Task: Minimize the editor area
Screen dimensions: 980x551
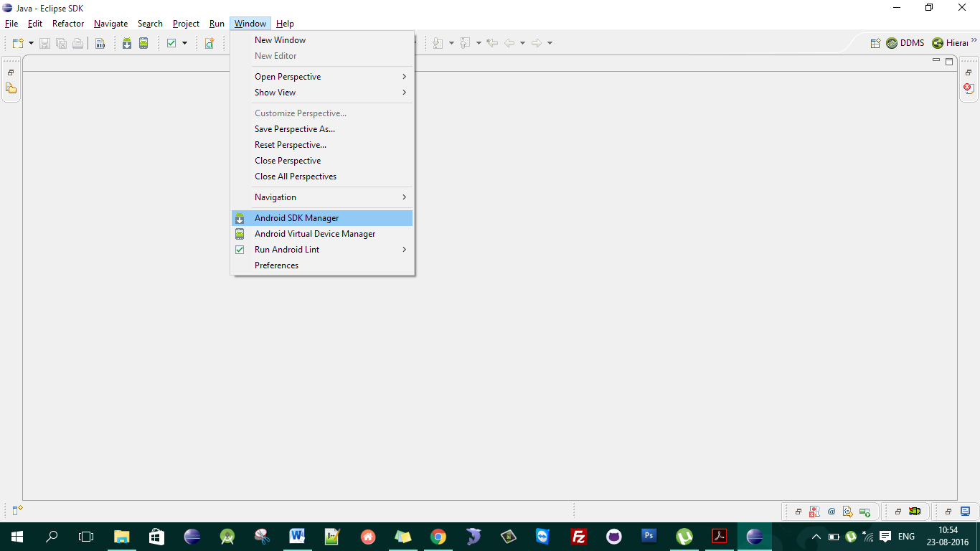Action: 936,61
